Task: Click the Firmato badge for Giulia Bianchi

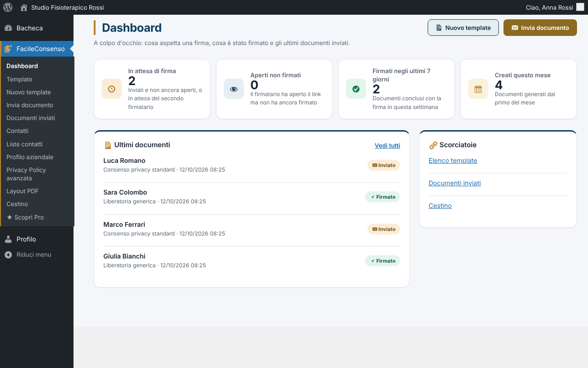Action: [383, 261]
